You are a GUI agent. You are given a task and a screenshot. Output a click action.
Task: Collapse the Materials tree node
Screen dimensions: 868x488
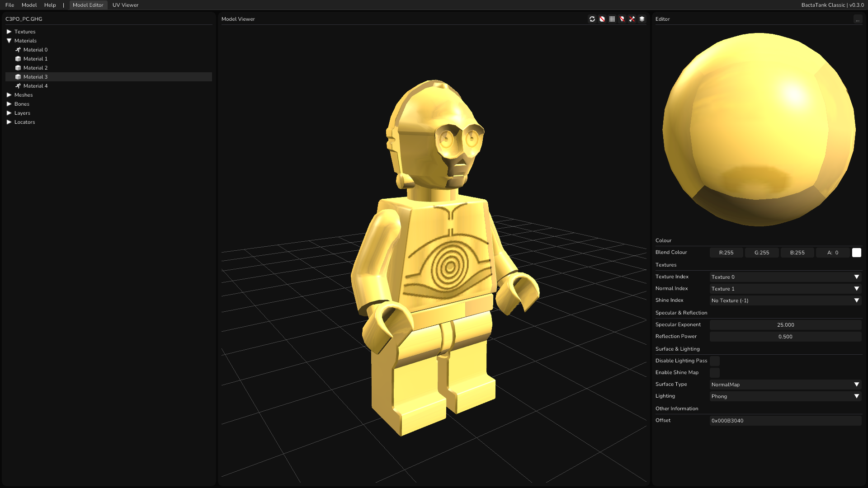(9, 41)
